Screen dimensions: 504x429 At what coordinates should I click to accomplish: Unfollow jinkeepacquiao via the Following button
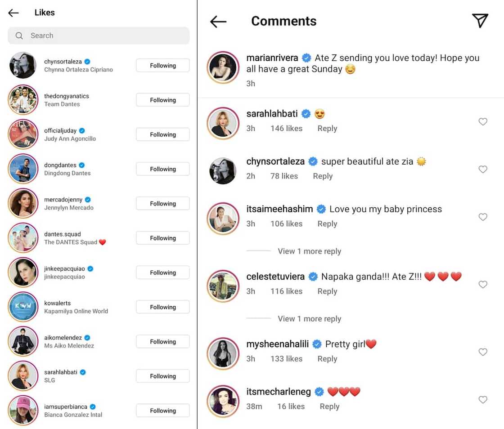162,273
